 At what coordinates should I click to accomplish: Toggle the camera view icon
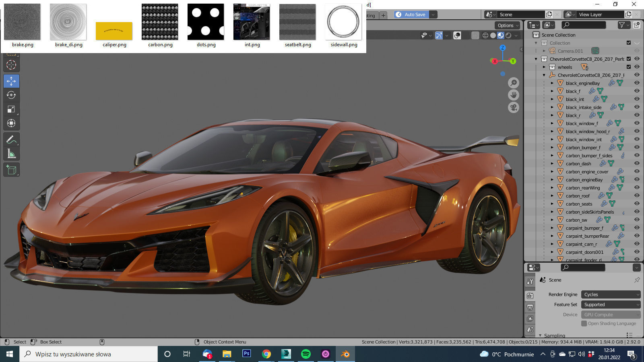[x=514, y=107]
